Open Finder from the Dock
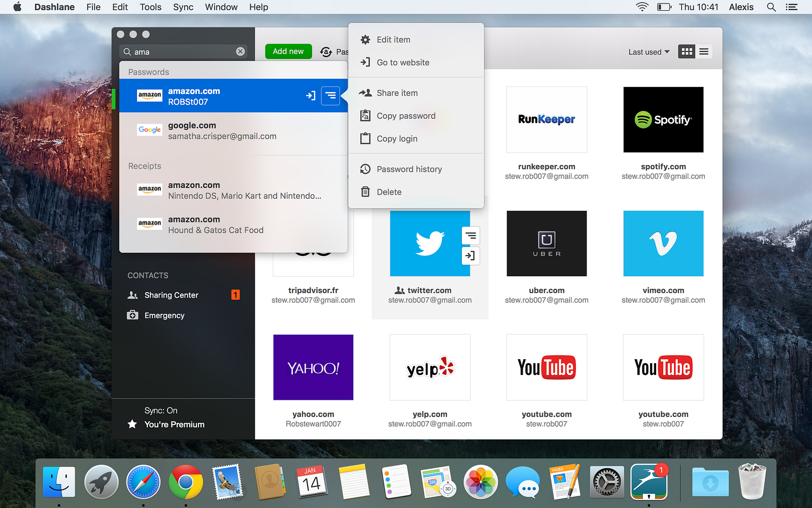 tap(59, 482)
